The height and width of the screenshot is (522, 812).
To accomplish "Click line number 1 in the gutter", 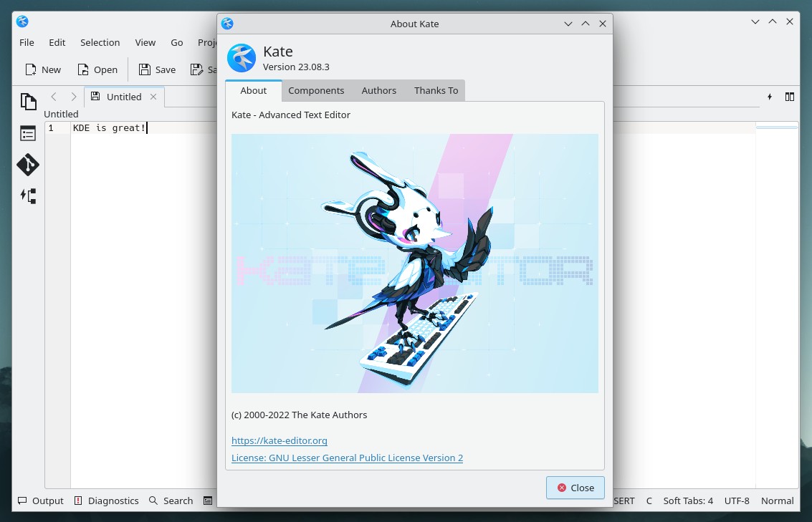I will pyautogui.click(x=51, y=127).
